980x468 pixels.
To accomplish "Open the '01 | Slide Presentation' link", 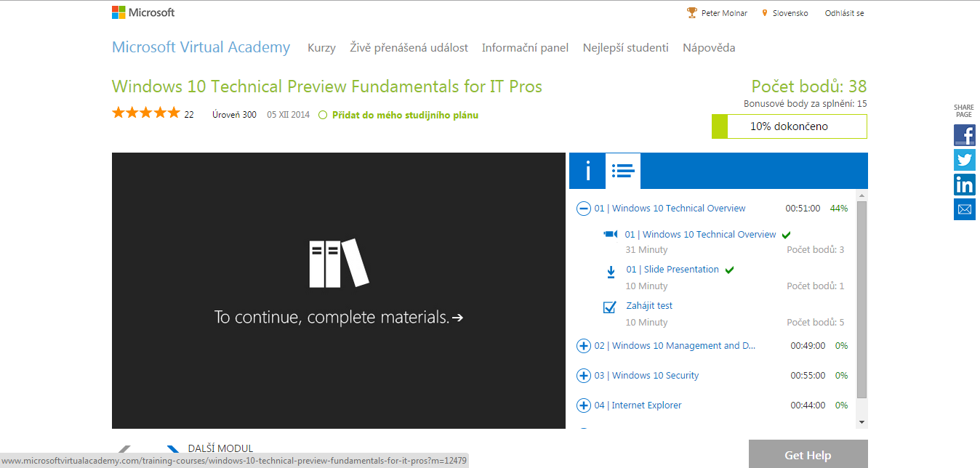I will coord(672,269).
